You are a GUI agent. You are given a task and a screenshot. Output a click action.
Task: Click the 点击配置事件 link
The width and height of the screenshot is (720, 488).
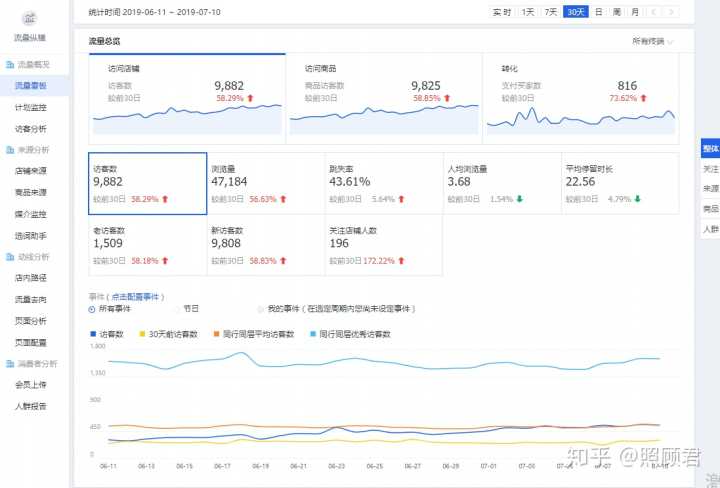[137, 298]
